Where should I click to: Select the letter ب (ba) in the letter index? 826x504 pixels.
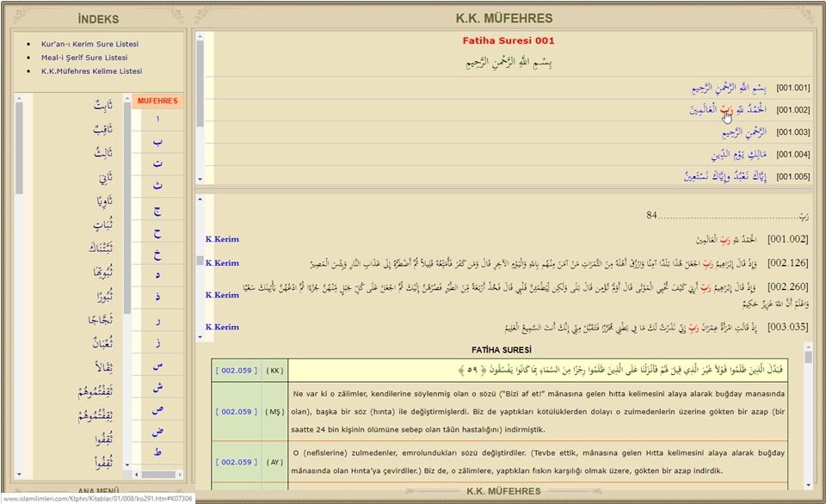(x=157, y=142)
